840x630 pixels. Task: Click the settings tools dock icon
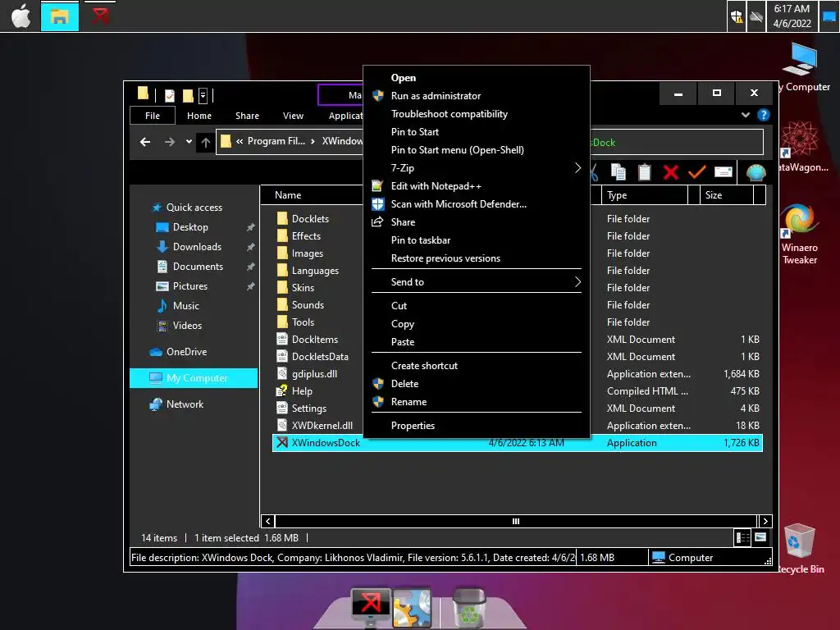tap(412, 608)
